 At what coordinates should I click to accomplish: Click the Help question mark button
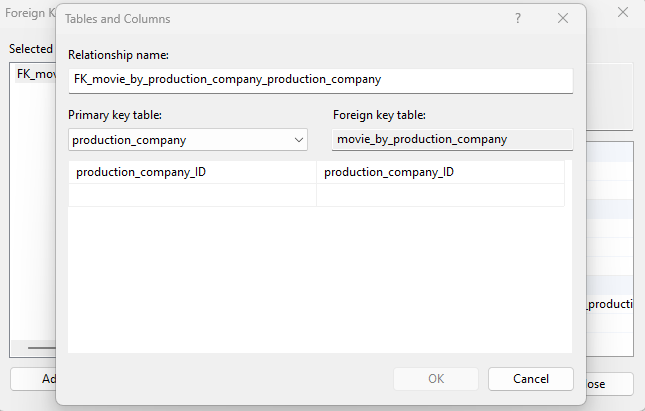518,18
